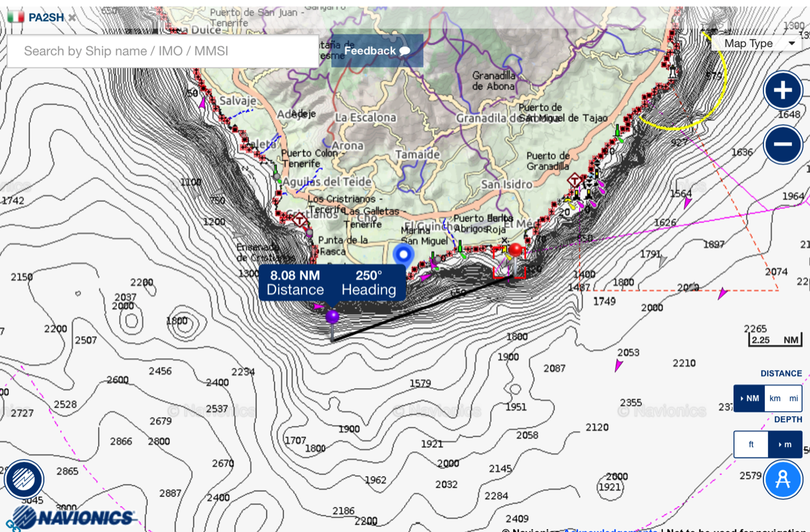Set depth units to feet
This screenshot has height=532, width=810.
pyautogui.click(x=751, y=444)
